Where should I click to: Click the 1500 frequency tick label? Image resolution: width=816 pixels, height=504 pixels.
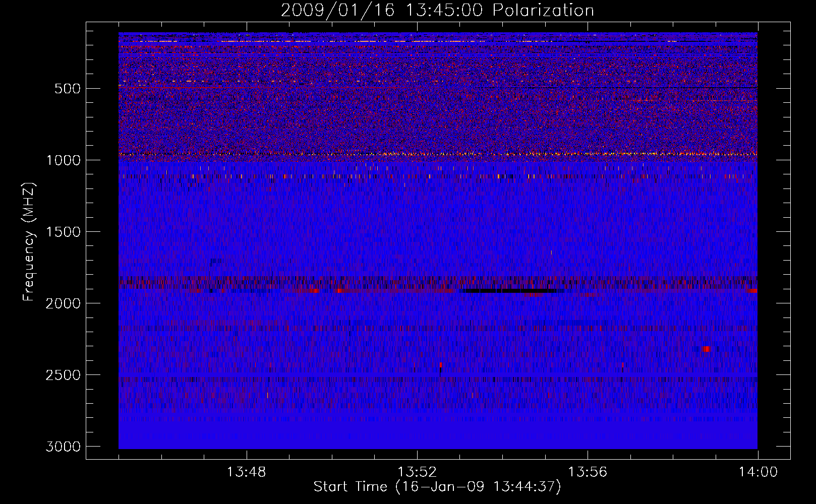(x=64, y=232)
